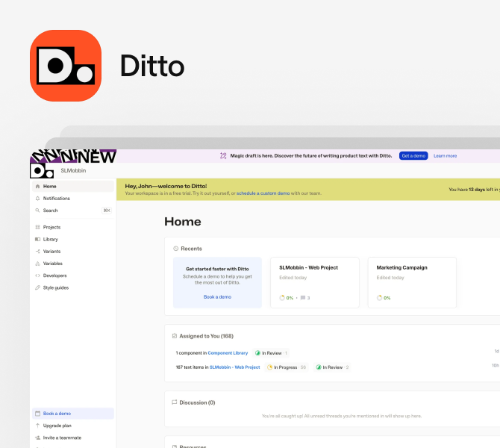Image resolution: width=500 pixels, height=448 pixels.
Task: Click the 0% progress ring on SLMobbin card
Action: tap(282, 298)
